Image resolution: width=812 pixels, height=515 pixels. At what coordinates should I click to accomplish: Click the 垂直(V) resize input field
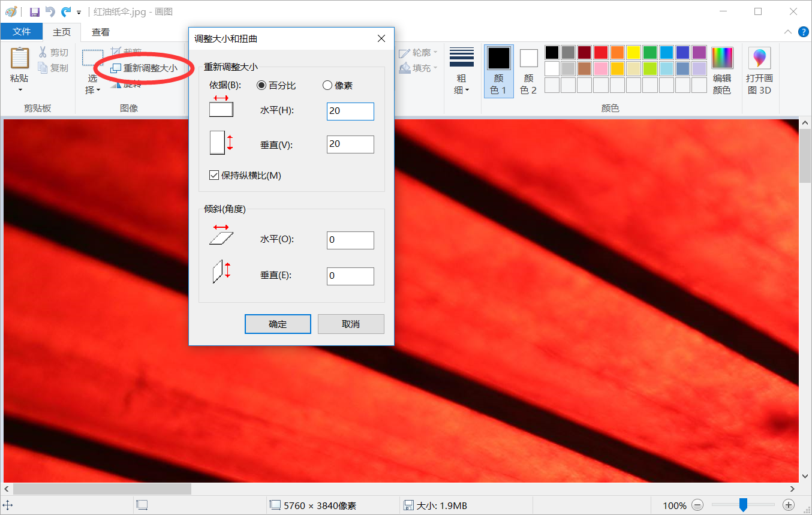coord(350,144)
